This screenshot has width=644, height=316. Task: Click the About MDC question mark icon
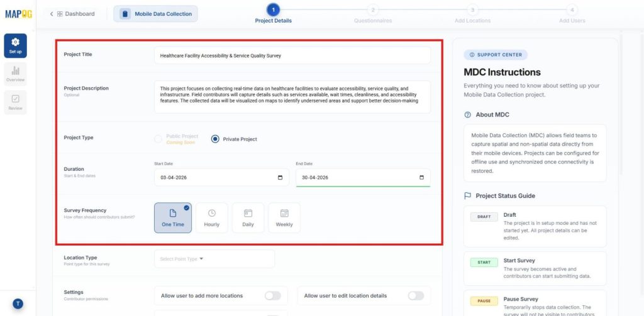click(x=467, y=115)
